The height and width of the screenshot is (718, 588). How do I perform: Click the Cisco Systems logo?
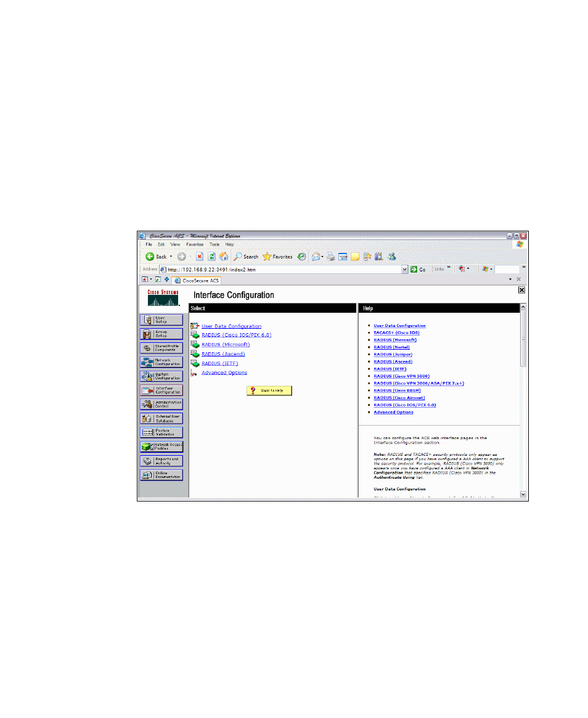click(x=163, y=298)
